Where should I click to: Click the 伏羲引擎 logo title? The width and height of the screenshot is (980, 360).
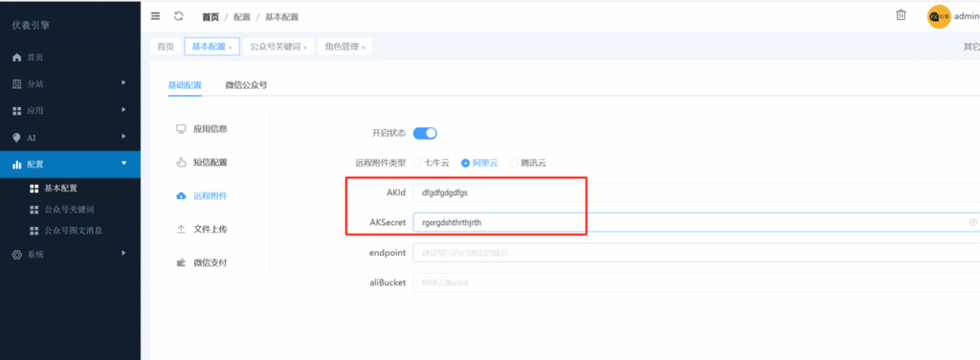coord(32,26)
